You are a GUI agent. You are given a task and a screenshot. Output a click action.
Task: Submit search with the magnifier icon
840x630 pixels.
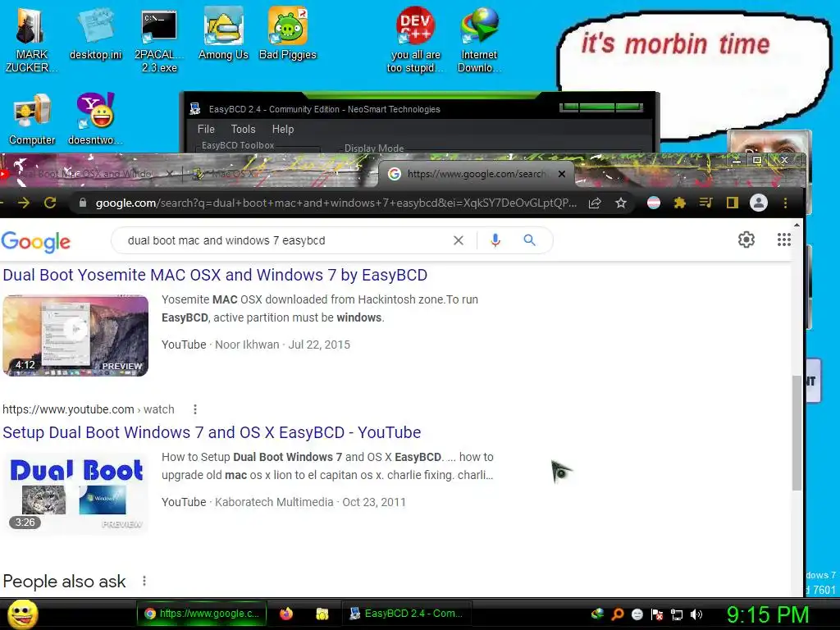[x=529, y=240]
